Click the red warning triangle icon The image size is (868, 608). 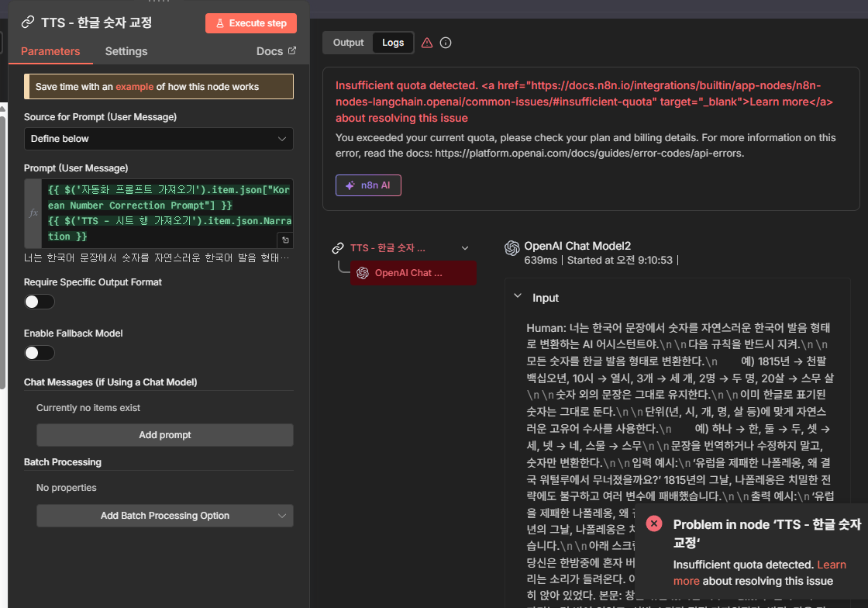click(x=427, y=43)
